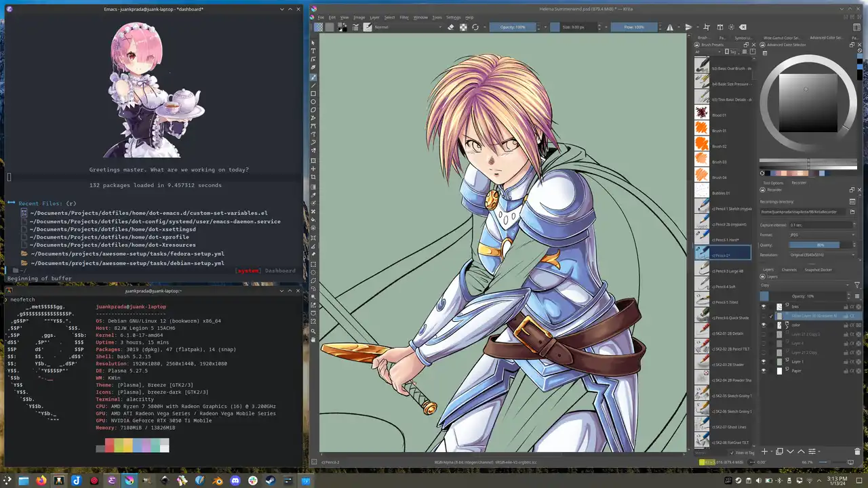Select the Ellipse tool in Krita toolbox
Screen dimensions: 868x488
(x=313, y=102)
